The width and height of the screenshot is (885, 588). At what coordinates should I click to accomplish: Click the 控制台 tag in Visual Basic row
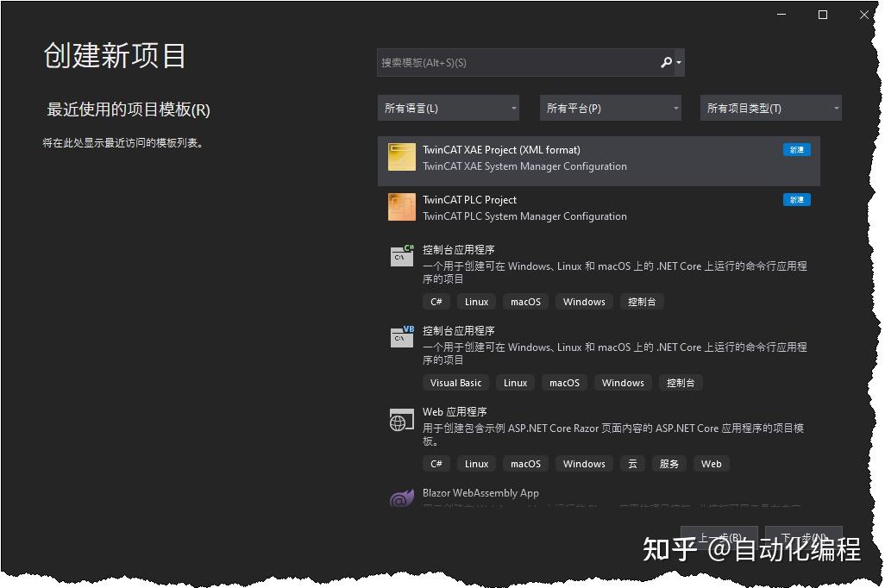tap(680, 383)
